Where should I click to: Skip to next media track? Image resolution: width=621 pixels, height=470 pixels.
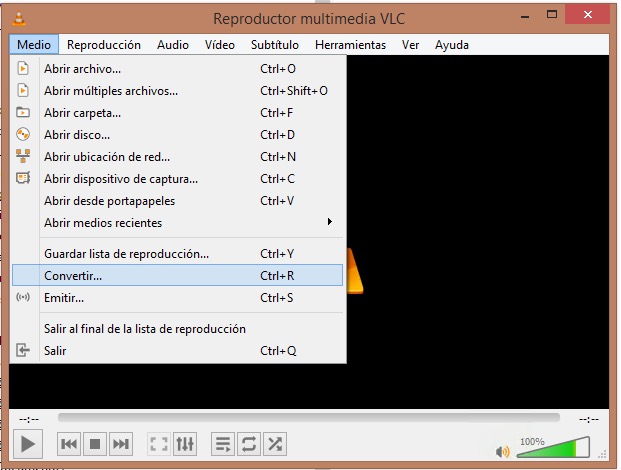tap(120, 444)
